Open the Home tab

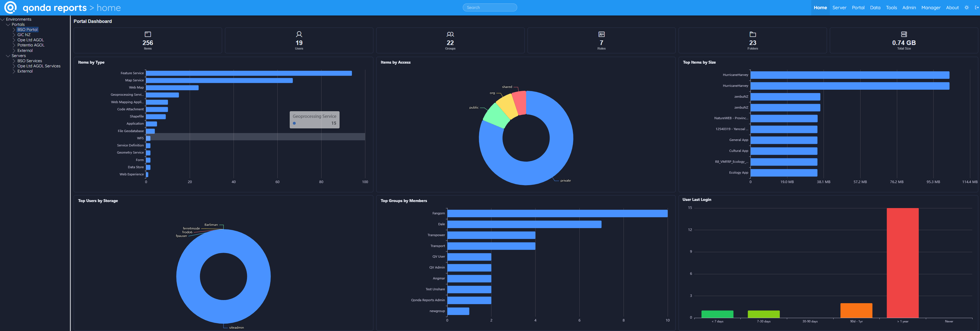pos(820,8)
